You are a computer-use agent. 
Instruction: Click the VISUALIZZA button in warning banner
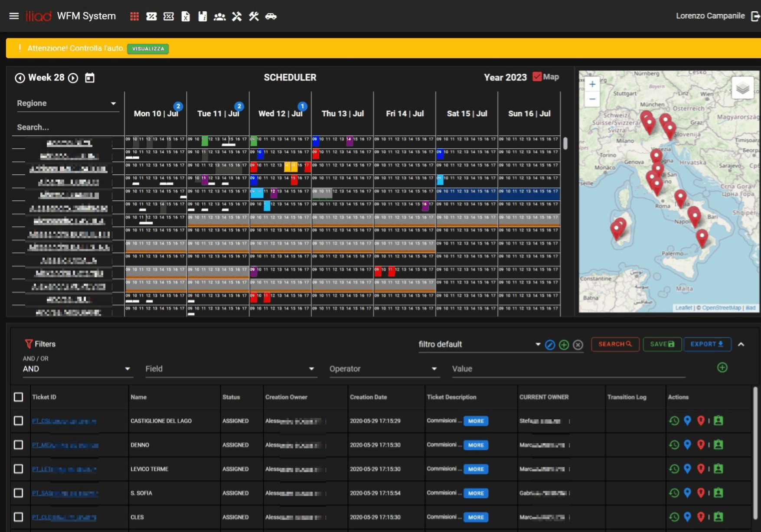(148, 49)
